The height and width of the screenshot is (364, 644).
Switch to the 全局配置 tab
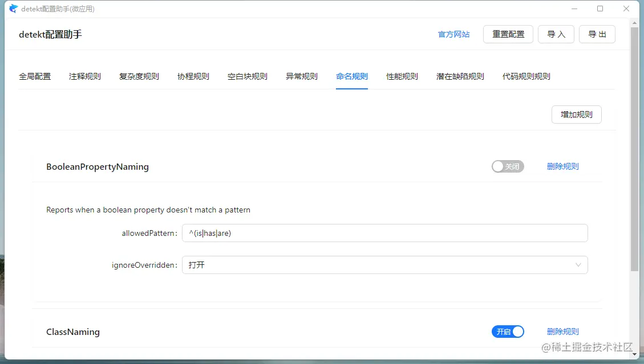click(x=35, y=76)
